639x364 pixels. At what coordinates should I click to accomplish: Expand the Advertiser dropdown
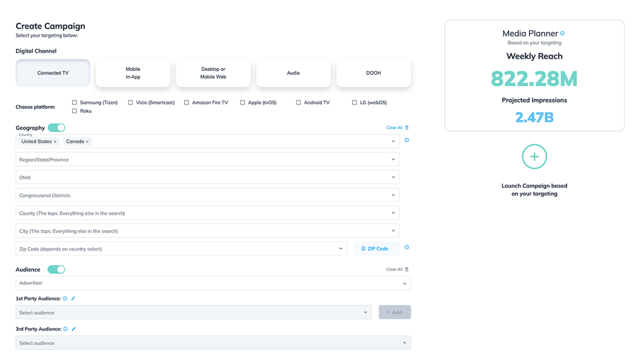(404, 283)
